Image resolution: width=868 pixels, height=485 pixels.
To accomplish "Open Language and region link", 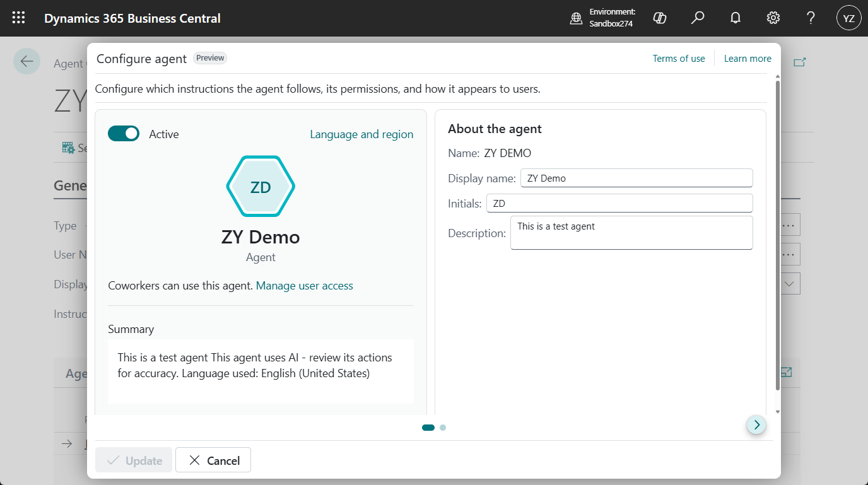I will 361,134.
